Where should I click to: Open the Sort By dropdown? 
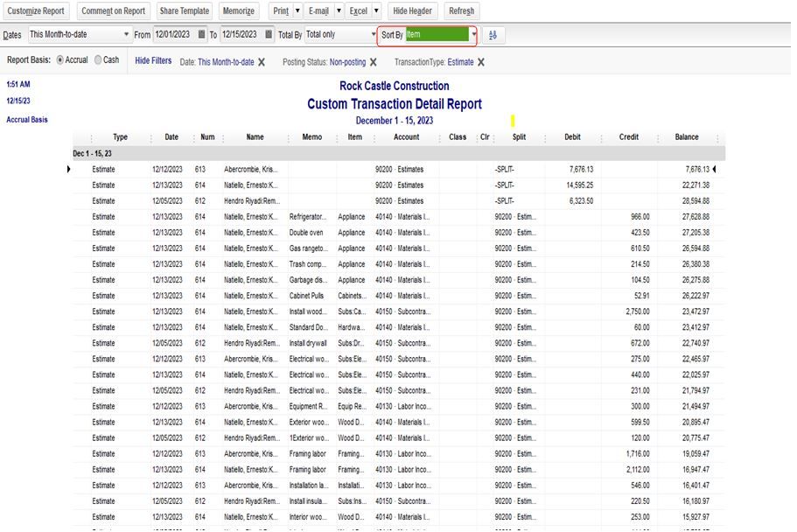tap(473, 35)
